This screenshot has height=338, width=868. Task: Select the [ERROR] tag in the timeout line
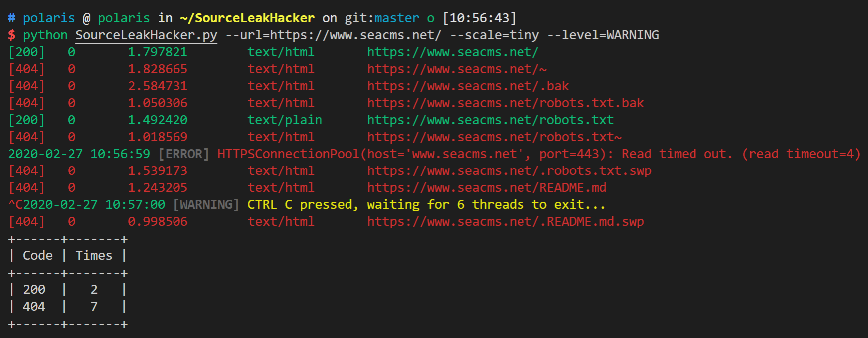pyautogui.click(x=183, y=154)
